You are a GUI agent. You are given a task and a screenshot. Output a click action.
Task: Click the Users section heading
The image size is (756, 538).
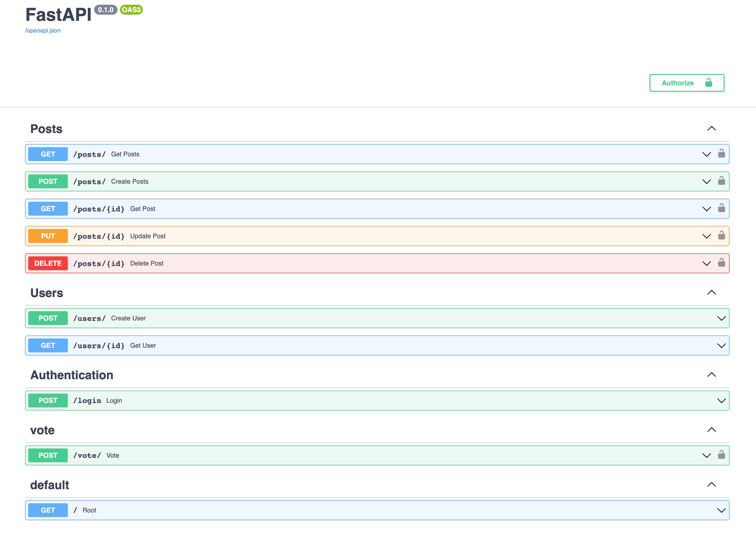47,293
